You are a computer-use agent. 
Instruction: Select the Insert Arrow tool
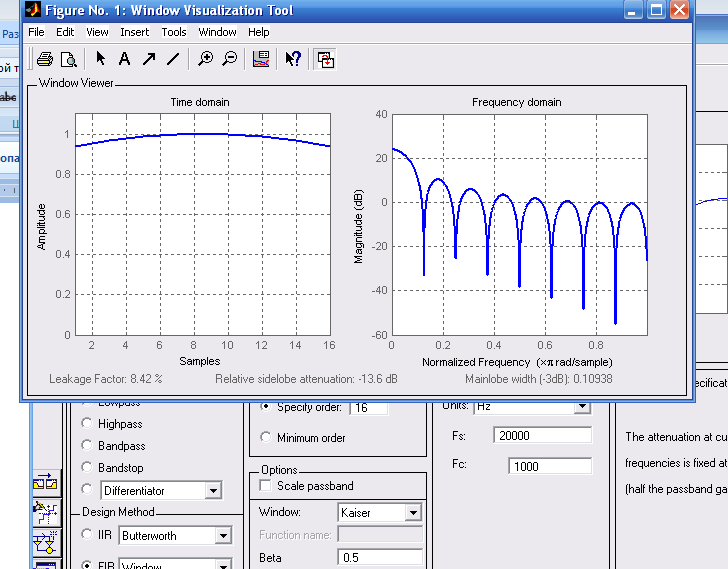click(x=149, y=59)
